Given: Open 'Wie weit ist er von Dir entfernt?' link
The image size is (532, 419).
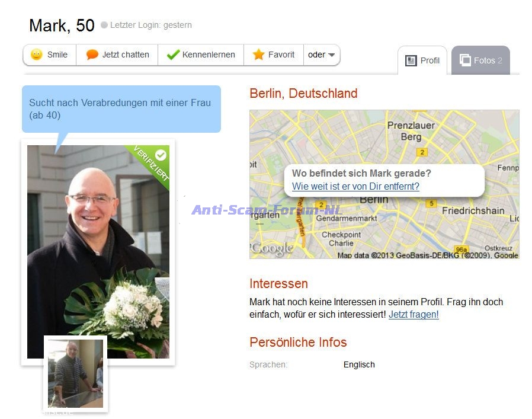Looking at the screenshot, I should pos(355,187).
